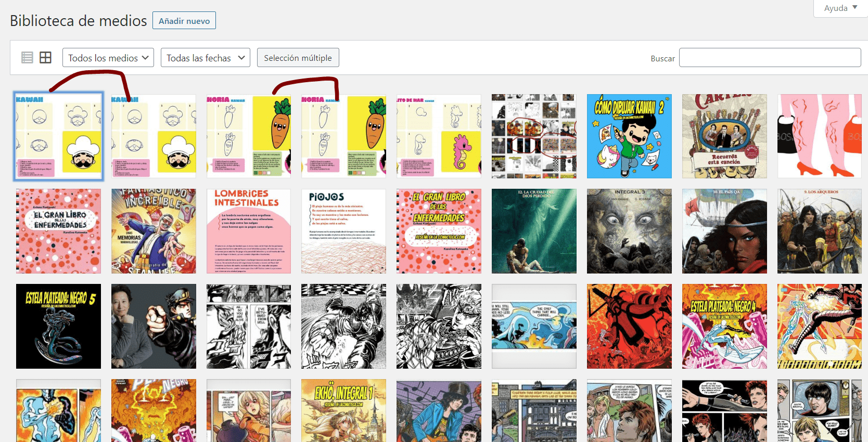Select the Integral 3 cover thumbnail
868x442 pixels.
pyautogui.click(x=629, y=231)
